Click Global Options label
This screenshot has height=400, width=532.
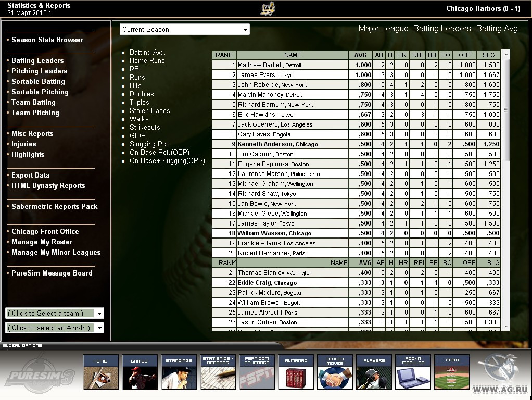22,346
